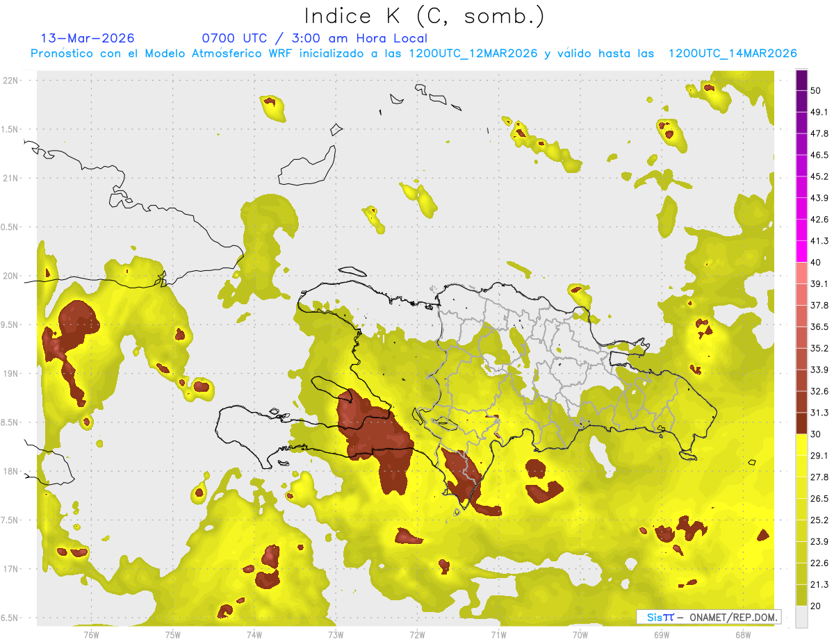
Task: Click the '73W' longitude axis label
Action: click(336, 634)
